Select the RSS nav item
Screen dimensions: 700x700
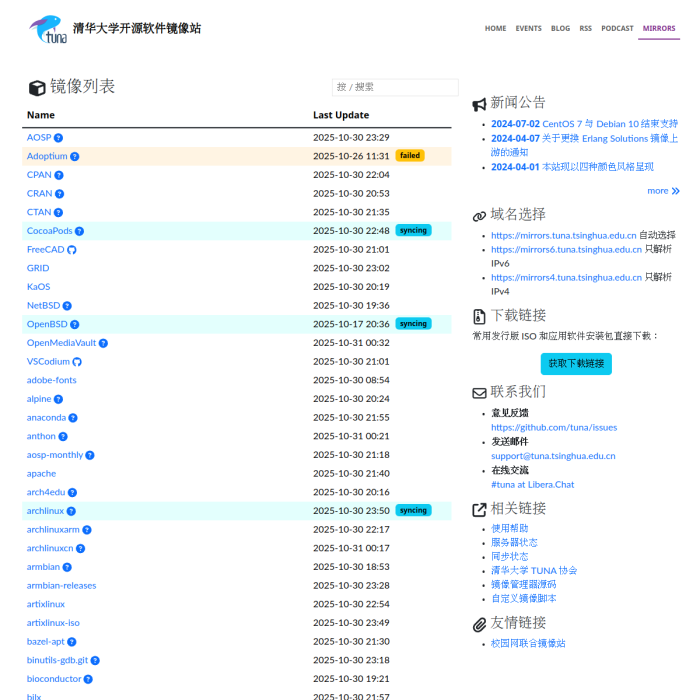585,29
